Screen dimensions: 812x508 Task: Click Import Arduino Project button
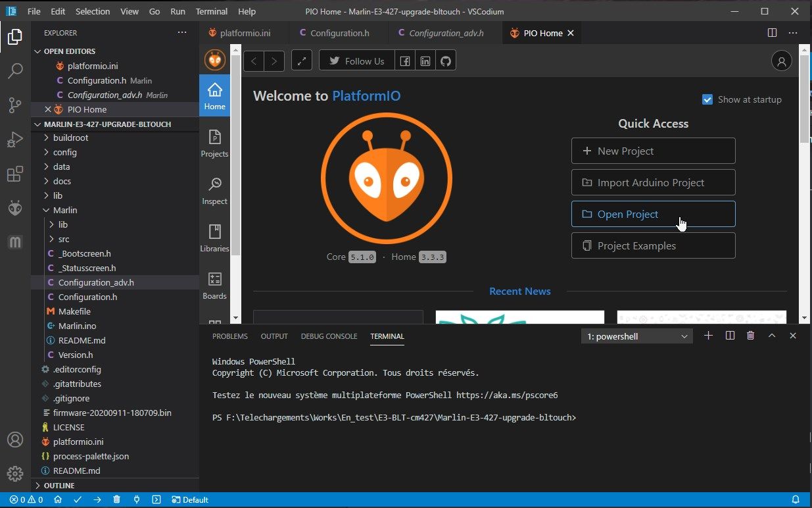[653, 182]
